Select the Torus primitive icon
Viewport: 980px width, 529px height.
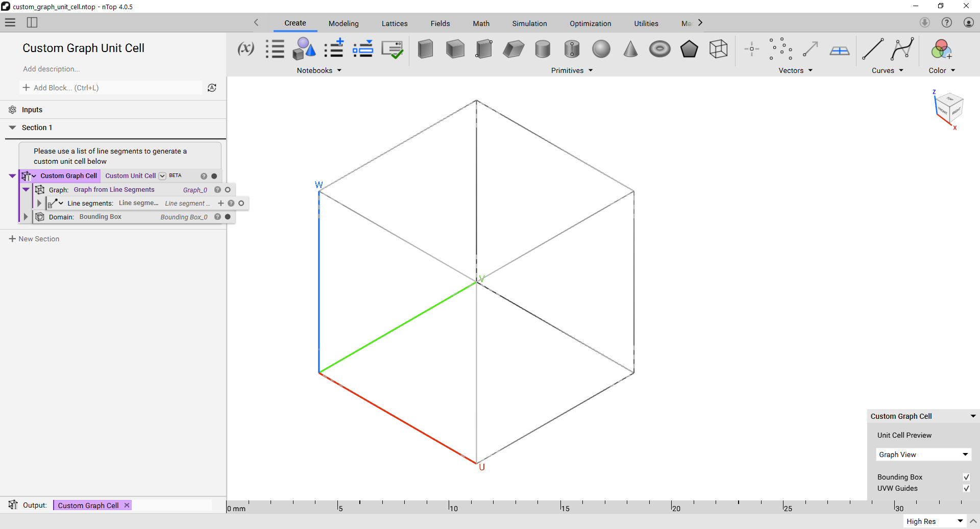[x=660, y=49]
